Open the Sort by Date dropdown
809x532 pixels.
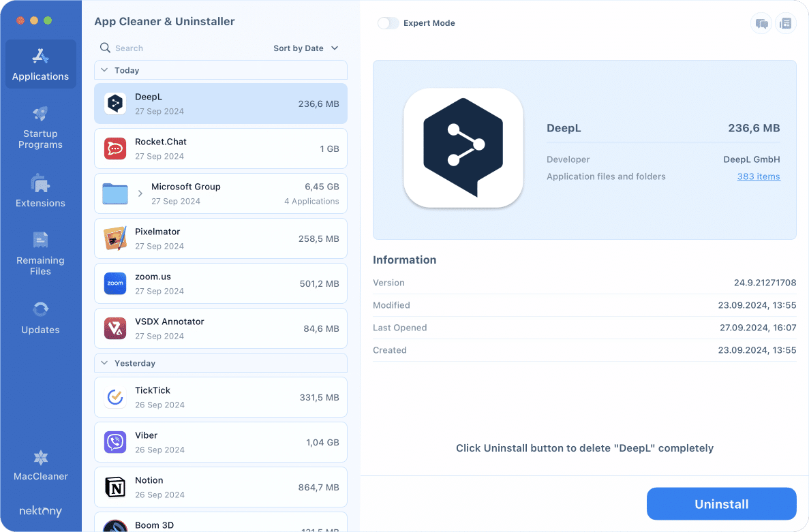[306, 48]
